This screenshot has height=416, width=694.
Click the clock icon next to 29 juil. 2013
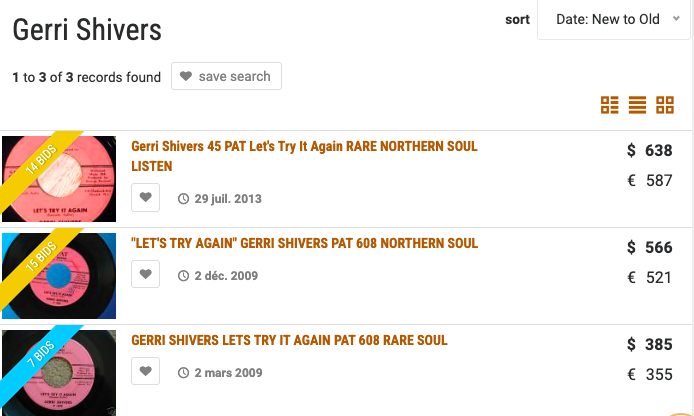[183, 199]
